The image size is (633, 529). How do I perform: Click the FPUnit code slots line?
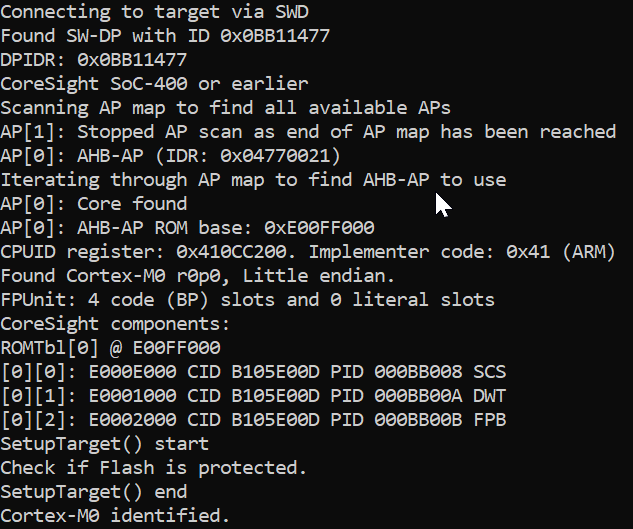247,300
